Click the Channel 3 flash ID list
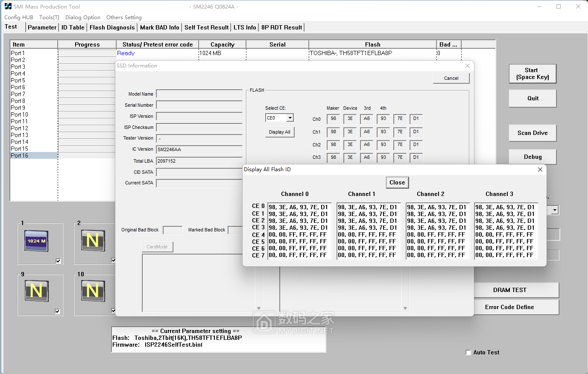The width and height of the screenshot is (588, 374). 506,231
